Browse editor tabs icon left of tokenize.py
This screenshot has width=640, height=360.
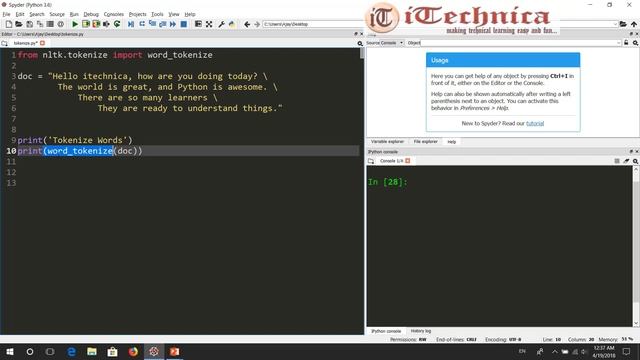click(4, 43)
